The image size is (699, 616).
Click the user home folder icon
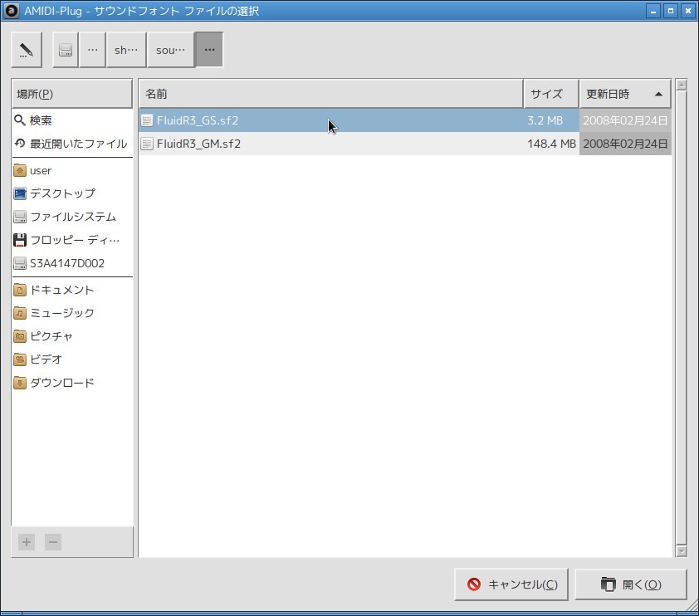(x=20, y=170)
